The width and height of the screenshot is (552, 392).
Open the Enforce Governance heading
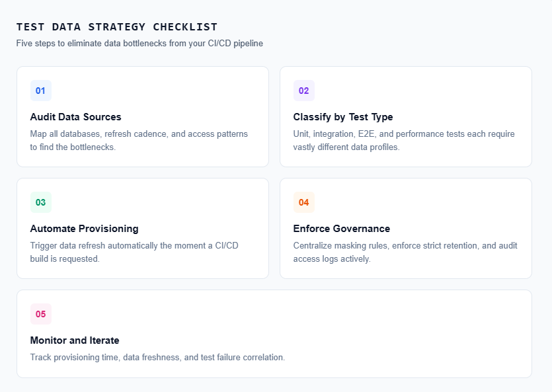tap(341, 229)
